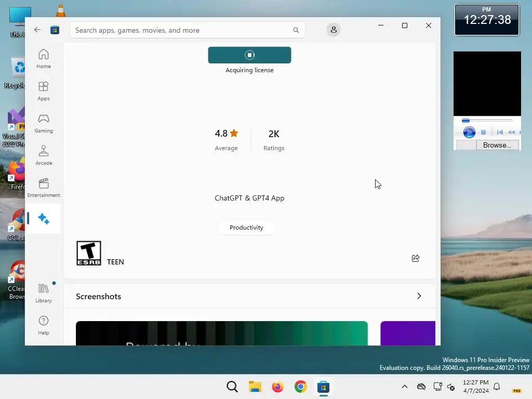Go back using the Store back arrow
The width and height of the screenshot is (532, 399).
(x=37, y=30)
